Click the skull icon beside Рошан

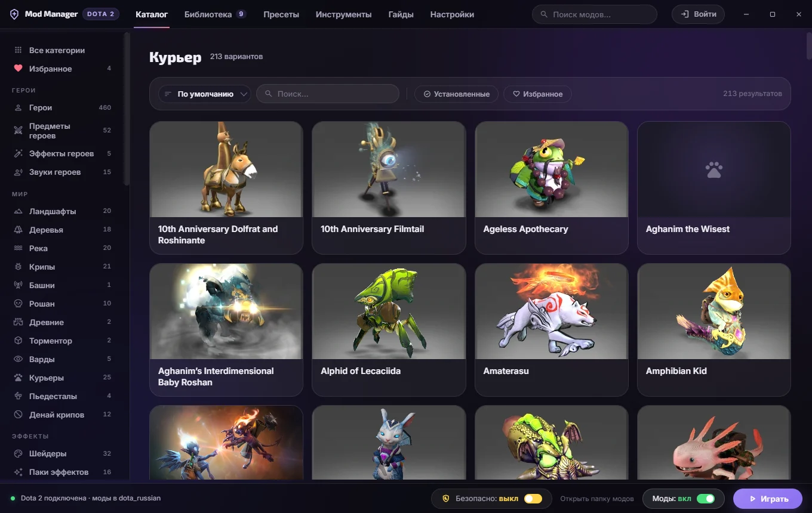tap(18, 304)
